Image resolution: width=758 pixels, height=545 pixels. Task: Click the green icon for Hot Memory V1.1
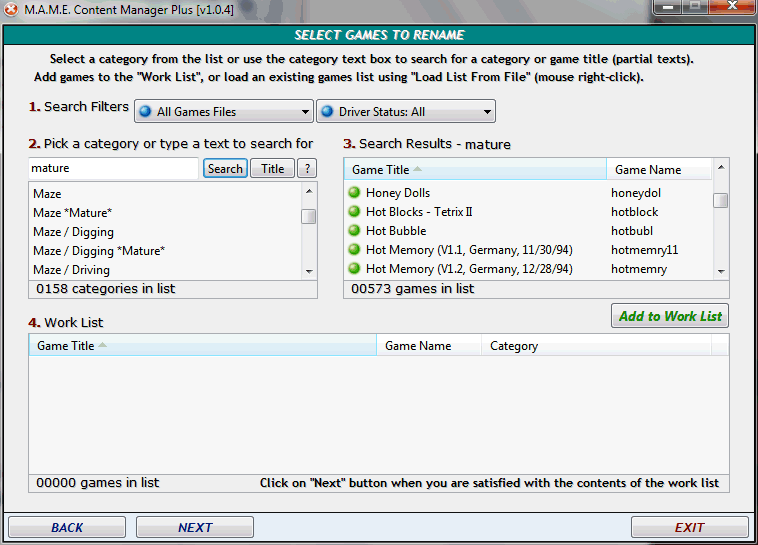click(354, 249)
